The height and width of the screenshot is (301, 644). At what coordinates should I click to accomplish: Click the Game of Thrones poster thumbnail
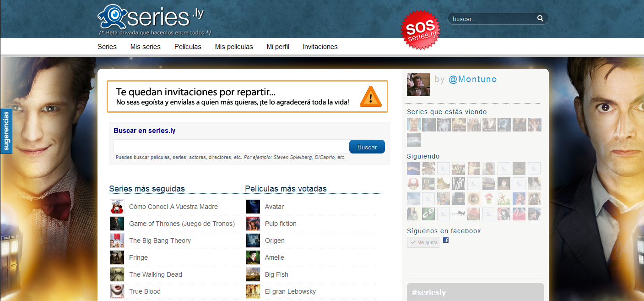pos(117,224)
